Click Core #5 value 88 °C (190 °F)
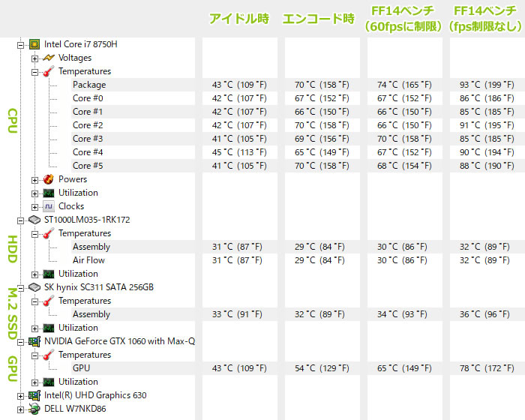525x420 pixels. tap(487, 166)
